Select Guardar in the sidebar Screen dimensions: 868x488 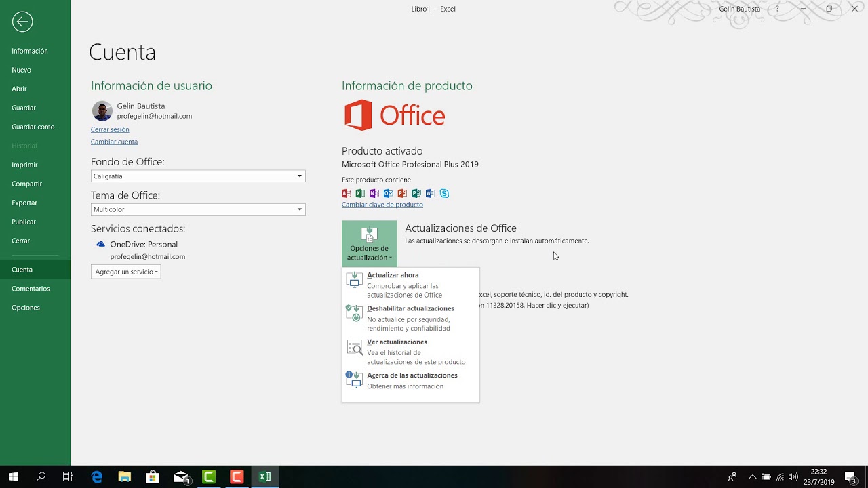[x=35, y=108]
